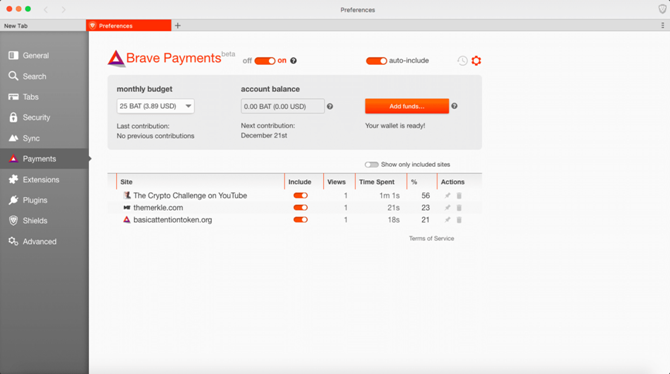Click help icon next to payments on/off switch
This screenshot has width=670, height=374.
[x=294, y=61]
